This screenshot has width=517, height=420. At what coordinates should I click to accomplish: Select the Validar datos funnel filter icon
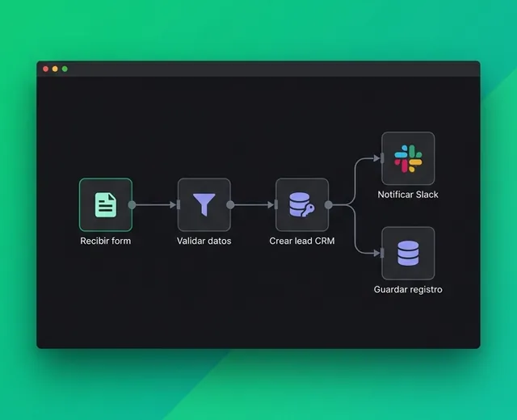204,204
